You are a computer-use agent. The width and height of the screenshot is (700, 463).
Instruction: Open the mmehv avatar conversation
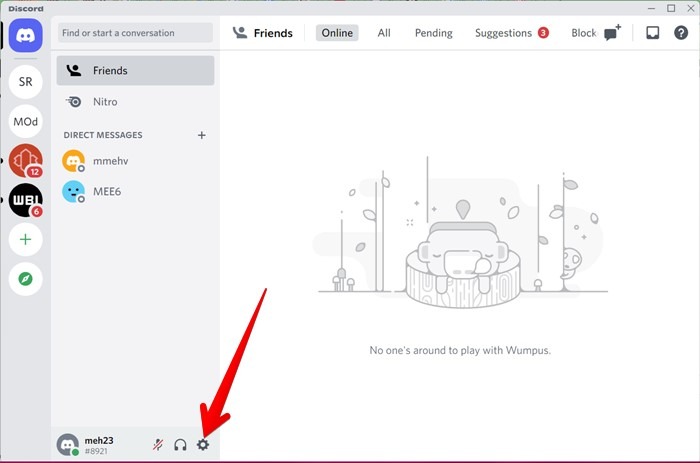74,161
